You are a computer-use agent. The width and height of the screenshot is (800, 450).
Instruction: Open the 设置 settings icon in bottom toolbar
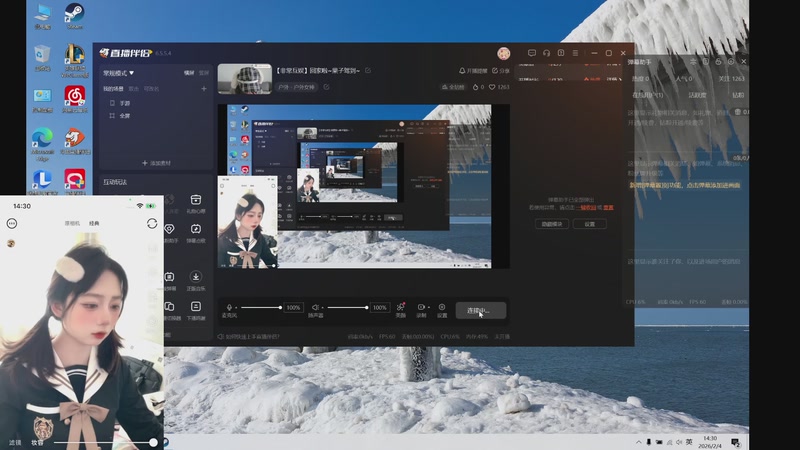(442, 307)
